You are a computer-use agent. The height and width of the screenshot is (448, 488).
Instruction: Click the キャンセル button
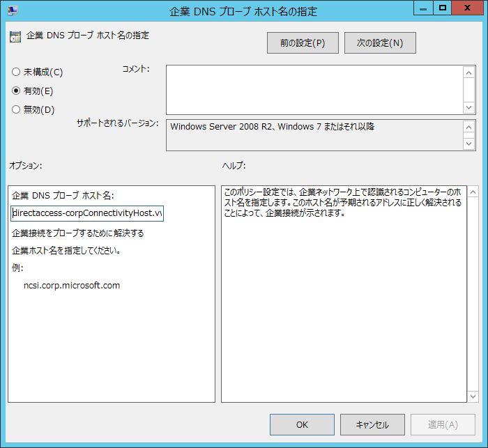(x=372, y=425)
